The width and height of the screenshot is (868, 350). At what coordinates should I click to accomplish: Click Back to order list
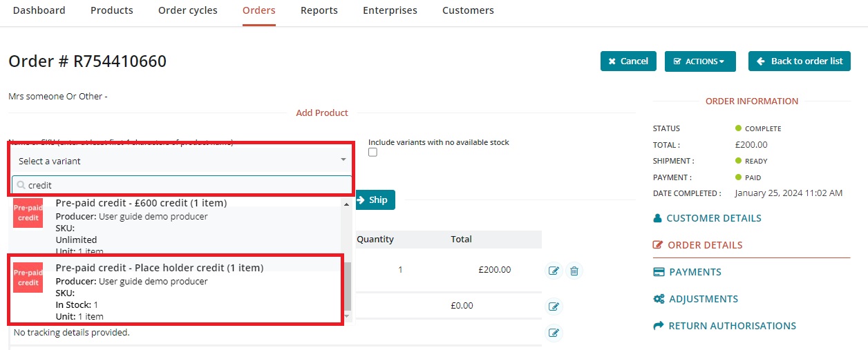point(799,61)
